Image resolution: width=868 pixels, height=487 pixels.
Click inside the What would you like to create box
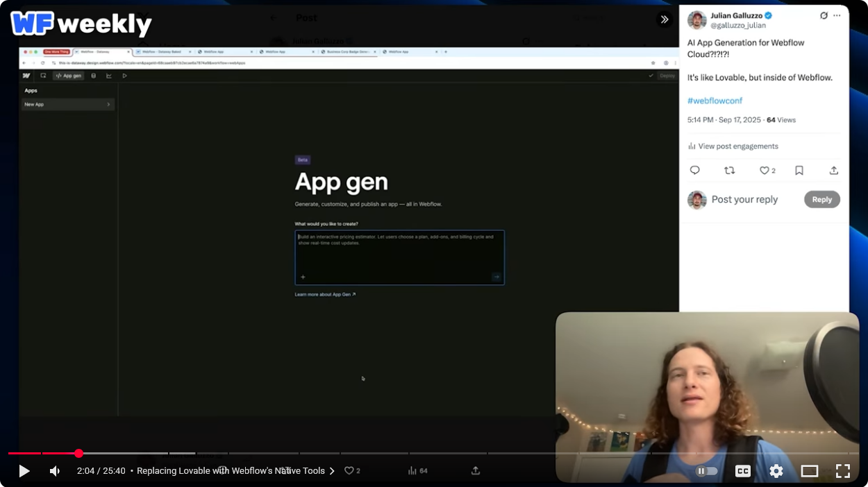[x=399, y=257]
